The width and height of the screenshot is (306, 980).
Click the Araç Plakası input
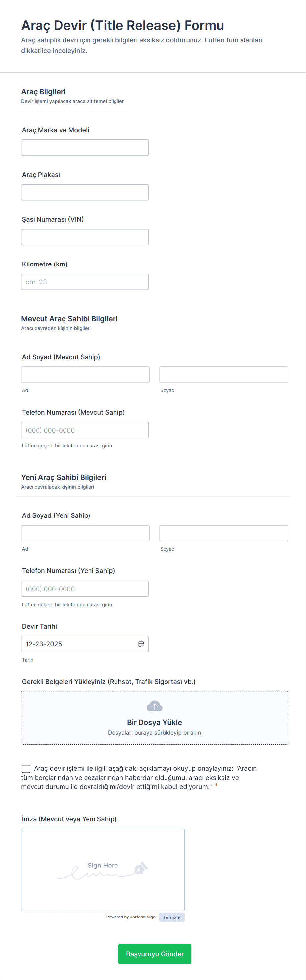pos(85,192)
